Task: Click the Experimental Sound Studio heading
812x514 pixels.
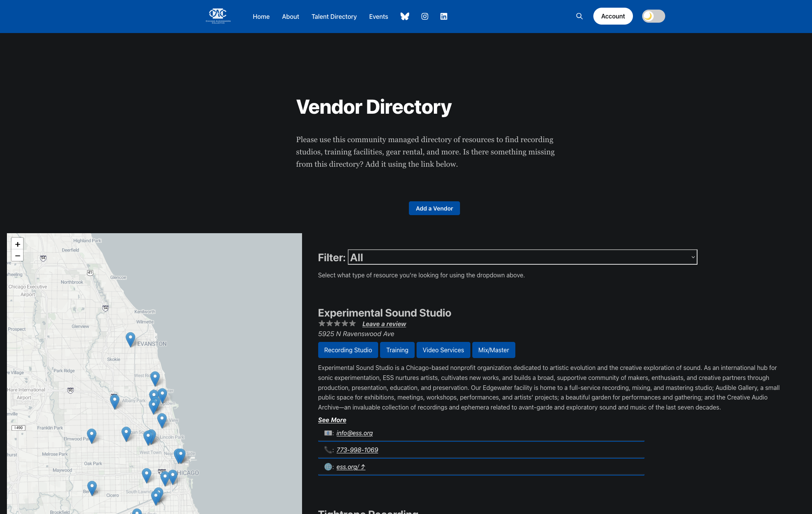Action: click(384, 313)
